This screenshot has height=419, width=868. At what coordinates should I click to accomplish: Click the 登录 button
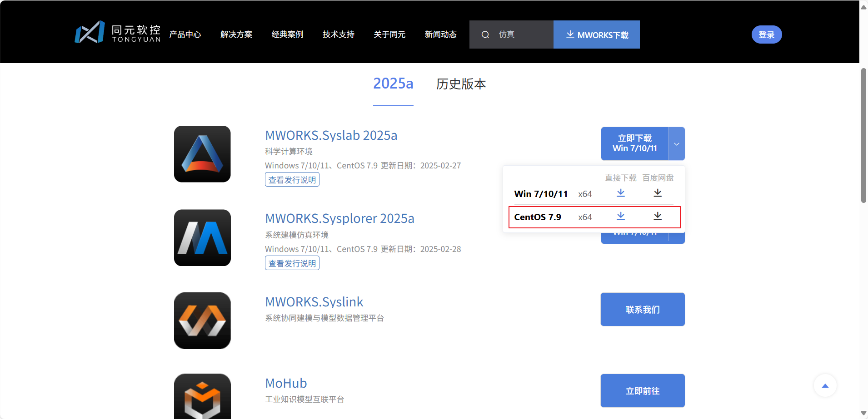(x=767, y=35)
